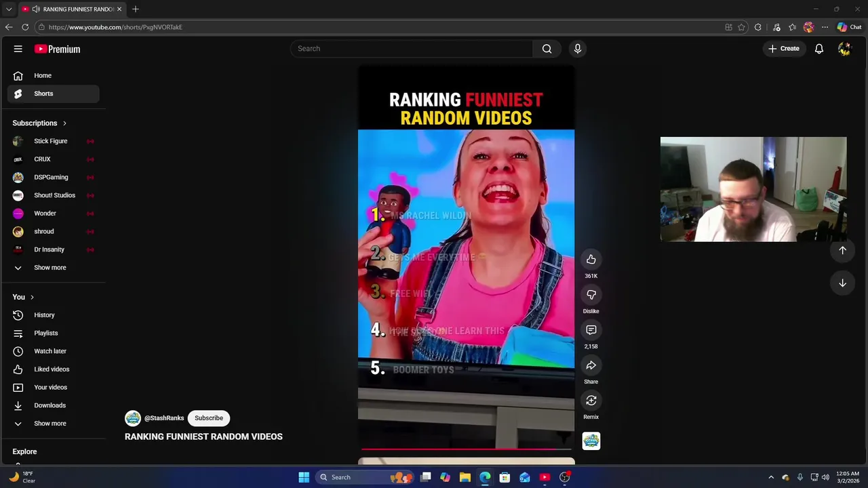Go to the previous Short arrow
Screen dimensions: 868x488
click(842, 250)
